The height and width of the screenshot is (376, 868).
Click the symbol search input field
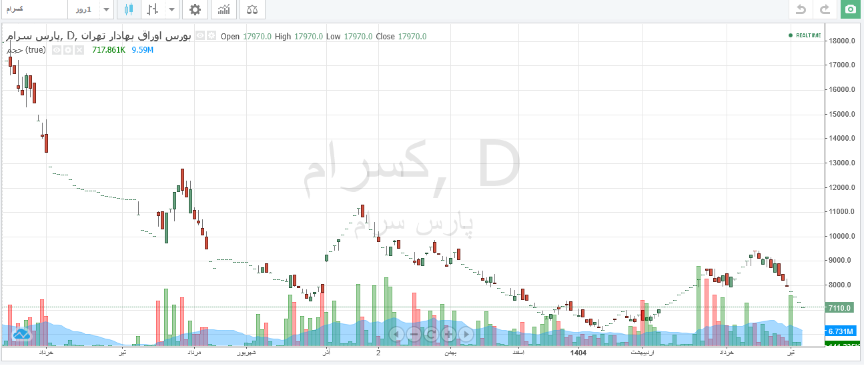click(33, 9)
